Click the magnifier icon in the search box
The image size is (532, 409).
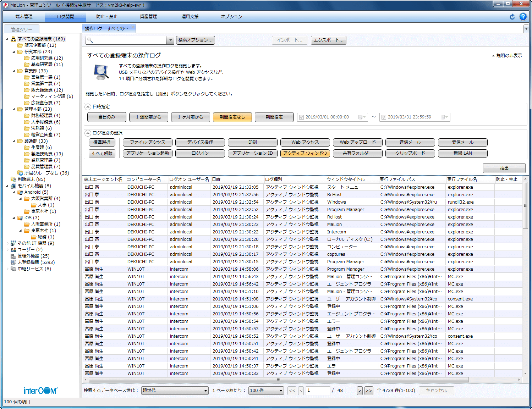pyautogui.click(x=90, y=40)
